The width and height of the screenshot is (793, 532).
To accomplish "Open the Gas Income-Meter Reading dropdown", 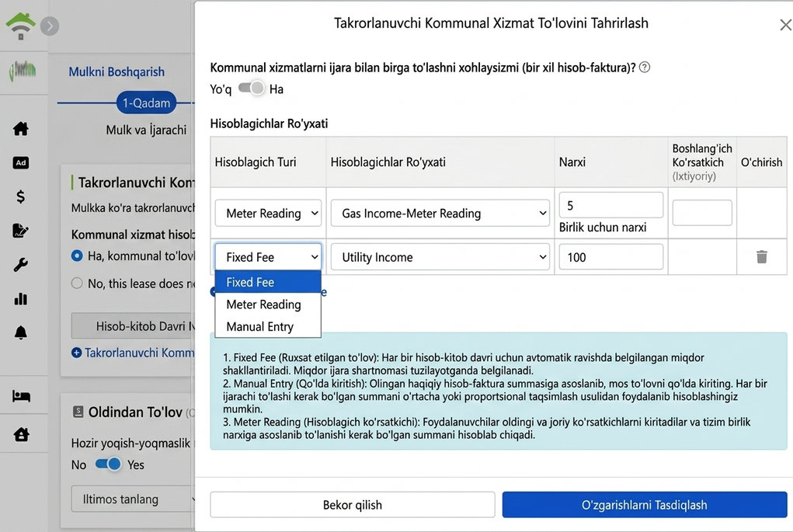I will (x=440, y=214).
